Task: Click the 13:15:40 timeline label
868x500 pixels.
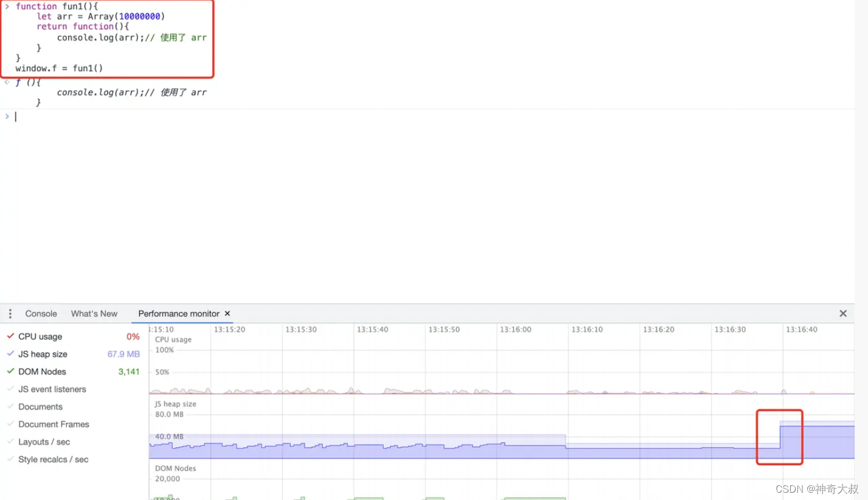Action: [x=373, y=330]
